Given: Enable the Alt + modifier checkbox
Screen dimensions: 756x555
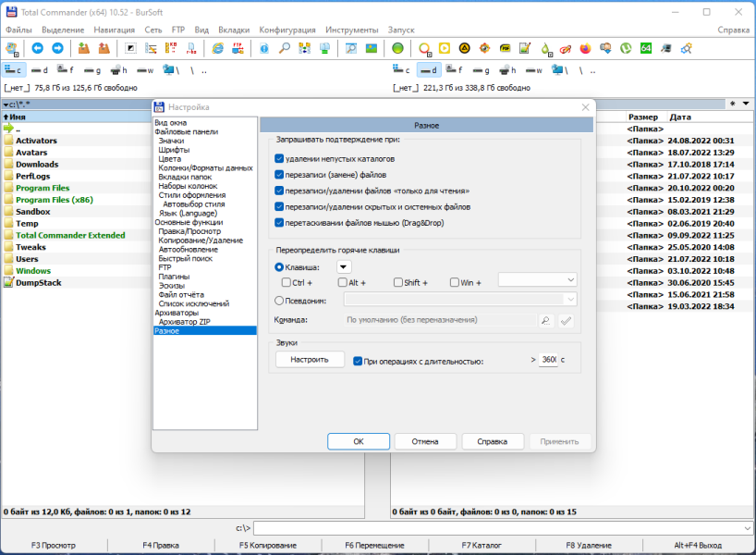Looking at the screenshot, I should [342, 282].
